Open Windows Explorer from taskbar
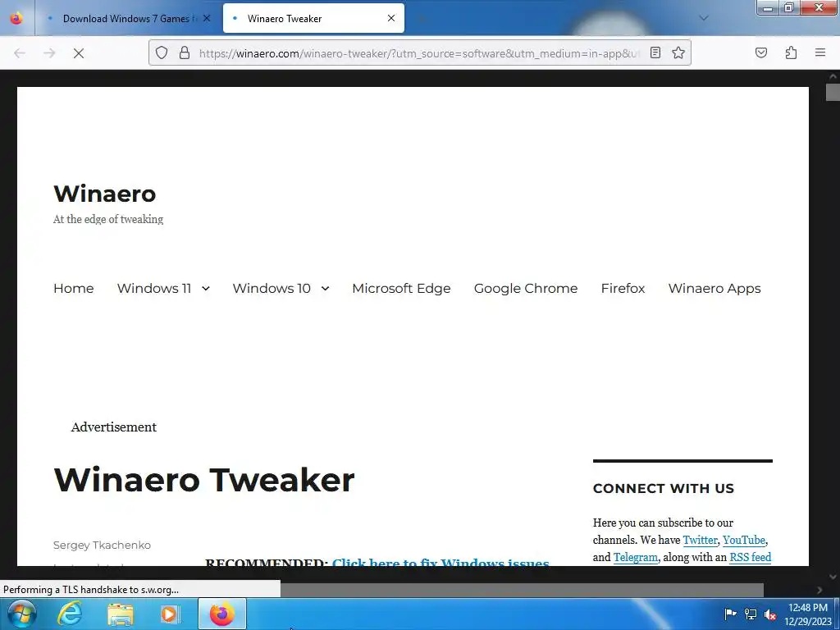This screenshot has width=840, height=630. point(120,614)
